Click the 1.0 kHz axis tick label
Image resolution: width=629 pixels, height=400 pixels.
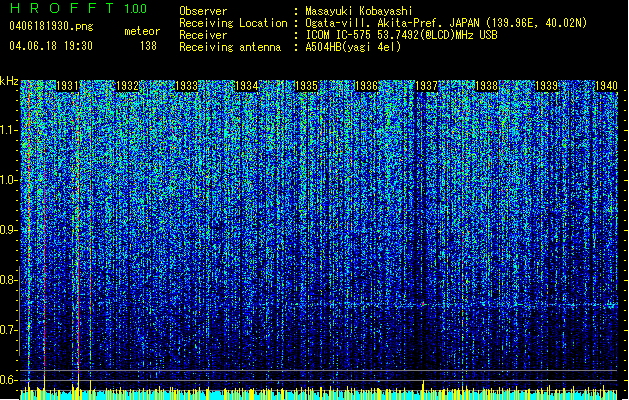pos(8,180)
